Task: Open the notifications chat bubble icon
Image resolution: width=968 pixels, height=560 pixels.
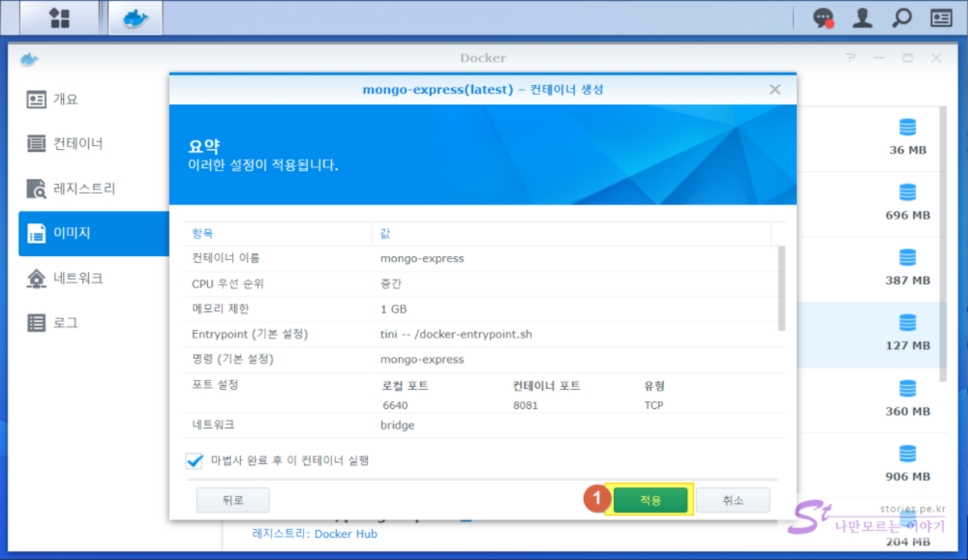Action: [x=823, y=18]
